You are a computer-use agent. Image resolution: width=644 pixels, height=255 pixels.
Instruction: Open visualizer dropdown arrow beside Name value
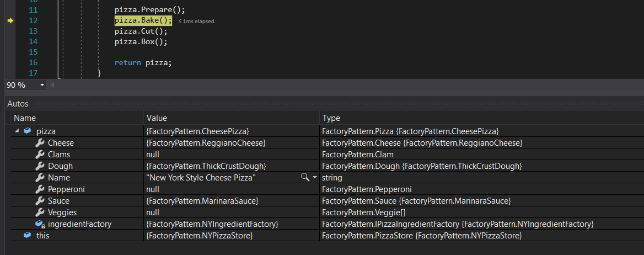(x=315, y=177)
